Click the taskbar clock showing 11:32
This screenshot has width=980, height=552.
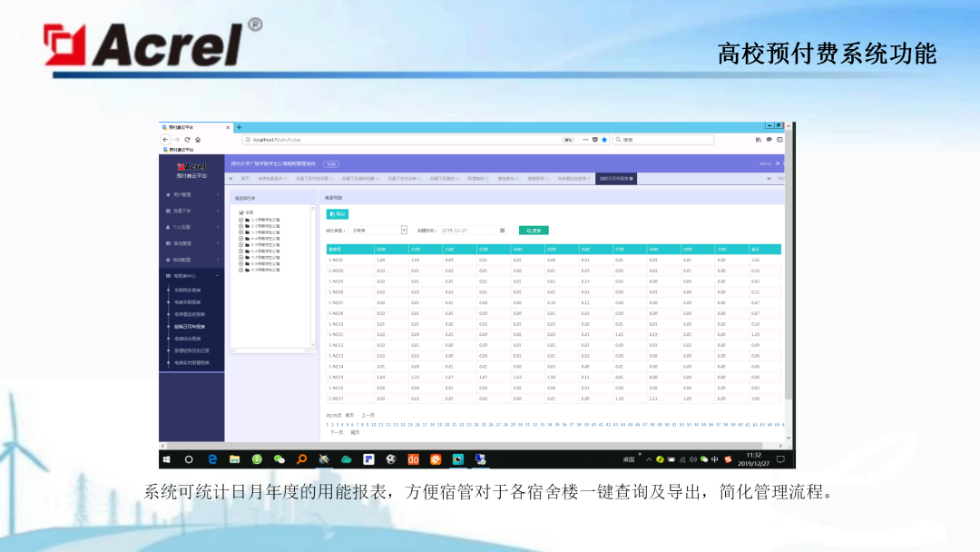(x=754, y=459)
